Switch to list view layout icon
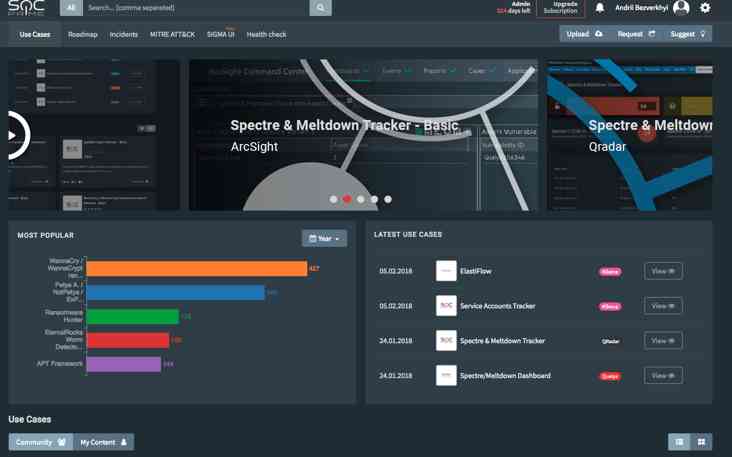732x457 pixels. point(679,442)
